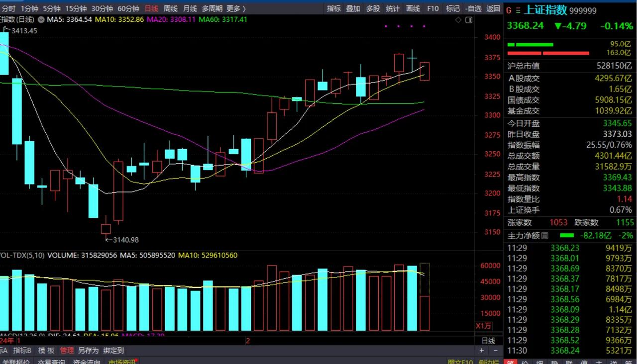The image size is (637, 364).
Task: Switch to 分时 intraday view
Action: tap(8, 8)
